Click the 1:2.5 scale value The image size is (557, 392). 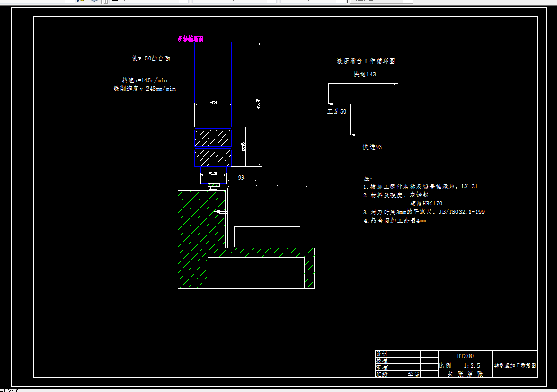472,365
